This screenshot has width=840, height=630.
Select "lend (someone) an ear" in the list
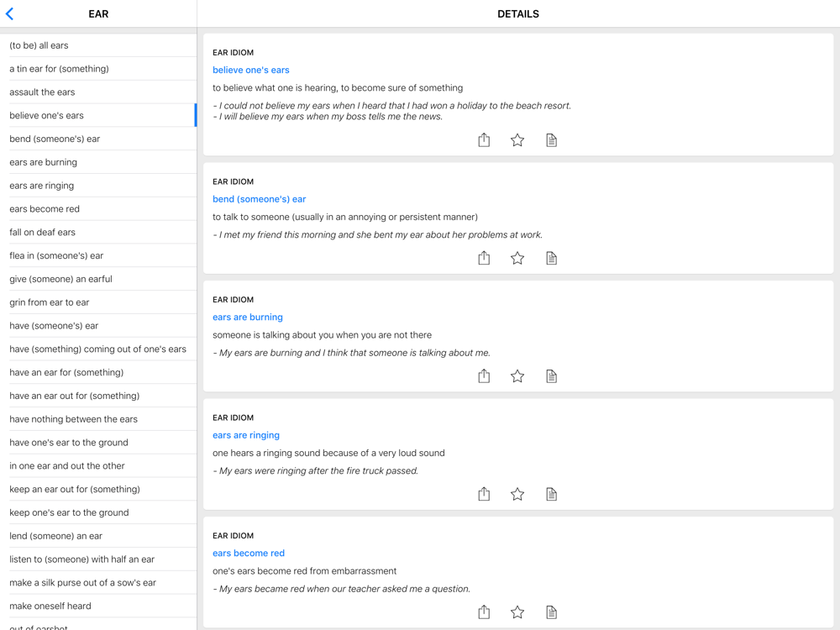pos(56,536)
